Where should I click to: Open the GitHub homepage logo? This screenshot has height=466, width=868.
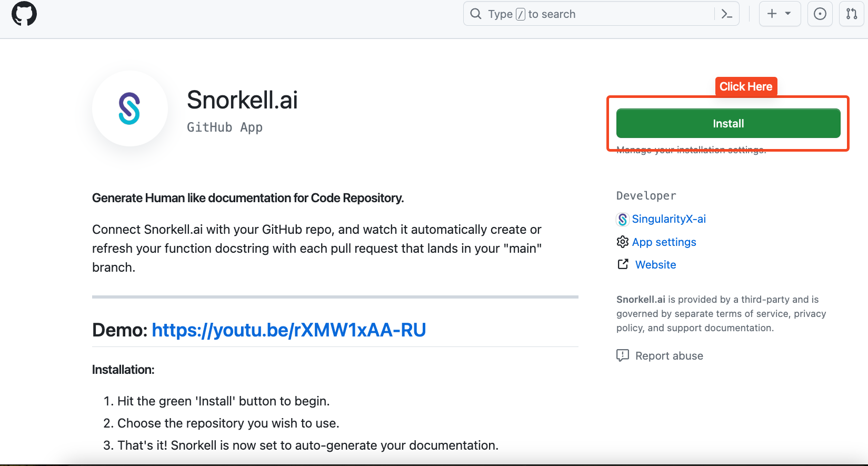click(24, 14)
